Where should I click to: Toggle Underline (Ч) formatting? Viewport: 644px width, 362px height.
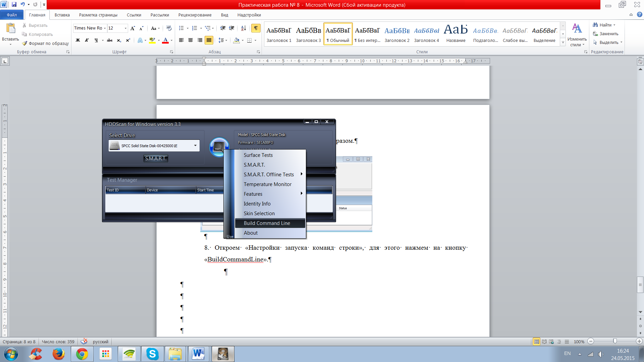coord(96,40)
